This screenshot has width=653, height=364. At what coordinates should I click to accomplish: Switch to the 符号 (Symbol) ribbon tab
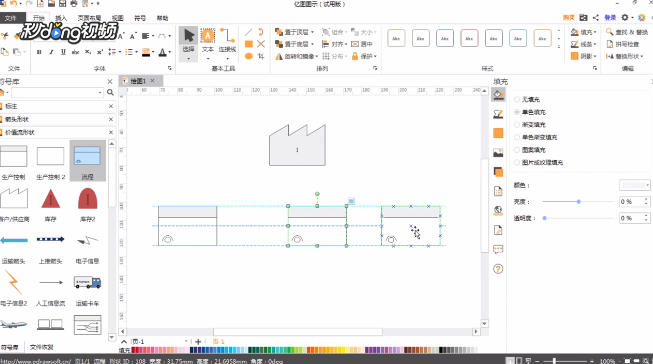(x=140, y=18)
